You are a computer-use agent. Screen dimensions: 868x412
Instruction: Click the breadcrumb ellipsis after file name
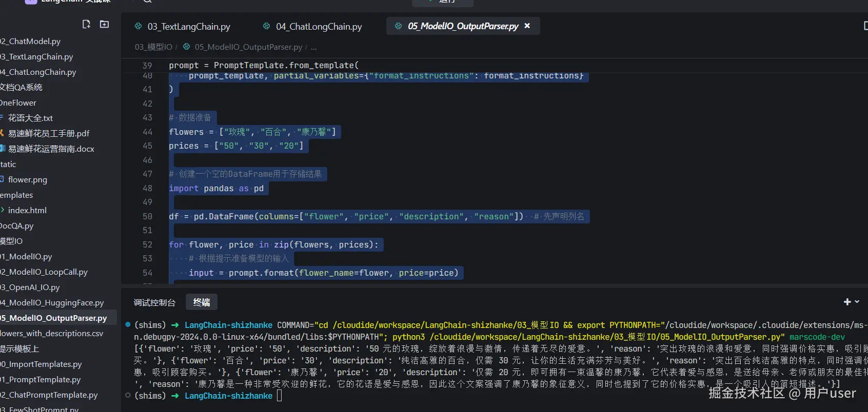click(x=313, y=47)
